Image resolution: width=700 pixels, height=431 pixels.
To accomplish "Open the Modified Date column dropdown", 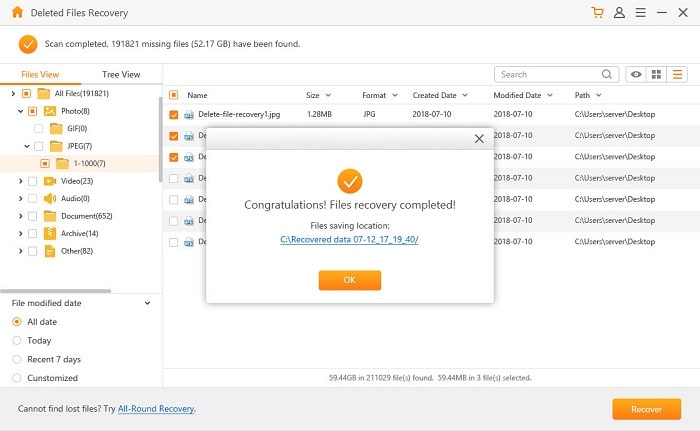I will [550, 95].
